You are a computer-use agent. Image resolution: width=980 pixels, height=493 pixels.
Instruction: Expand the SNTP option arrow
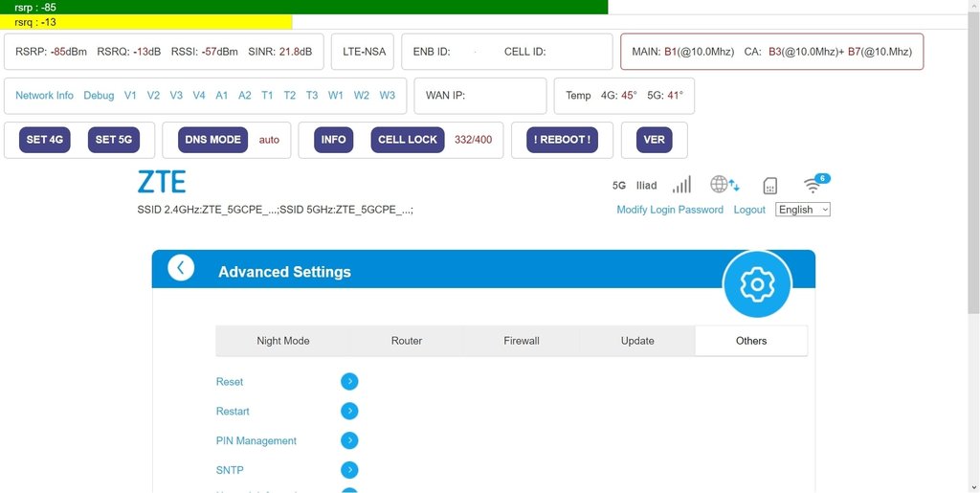coord(349,471)
